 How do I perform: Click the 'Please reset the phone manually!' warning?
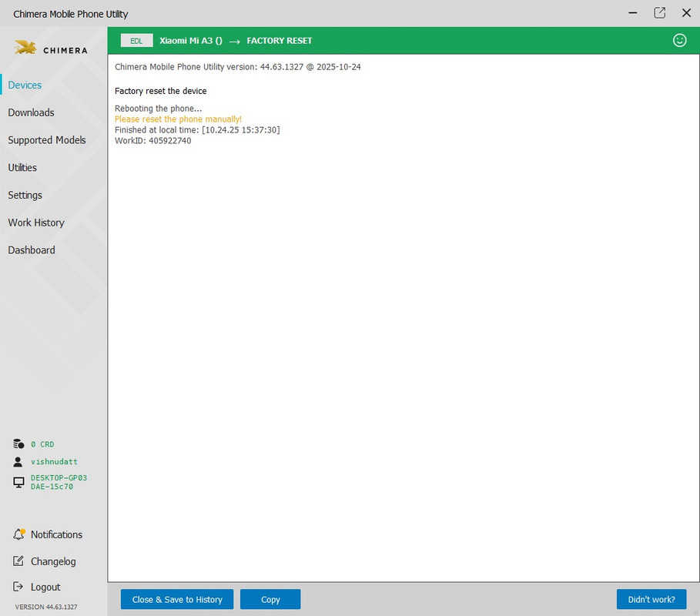(178, 119)
